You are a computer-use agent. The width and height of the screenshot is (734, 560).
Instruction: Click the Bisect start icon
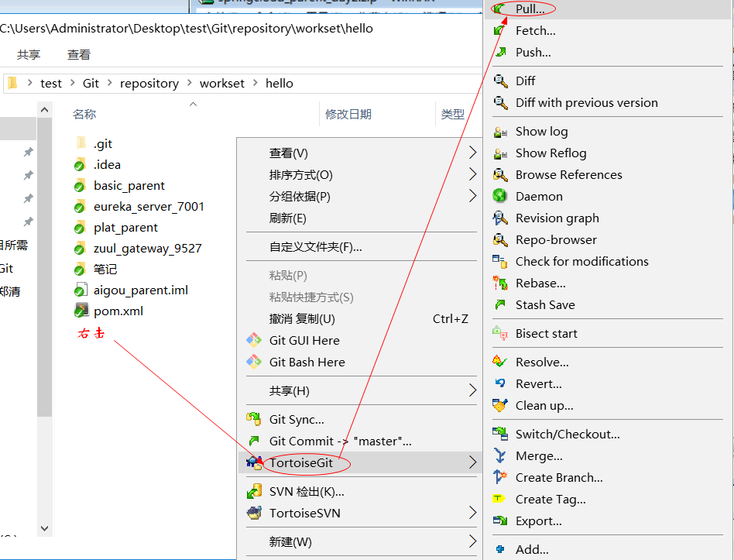[500, 333]
